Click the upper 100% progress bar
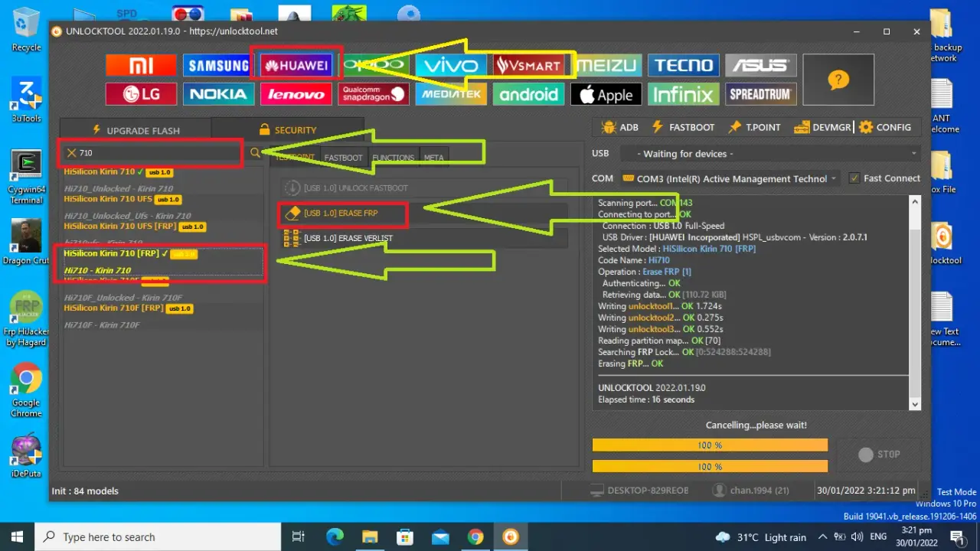The height and width of the screenshot is (551, 980). point(710,445)
